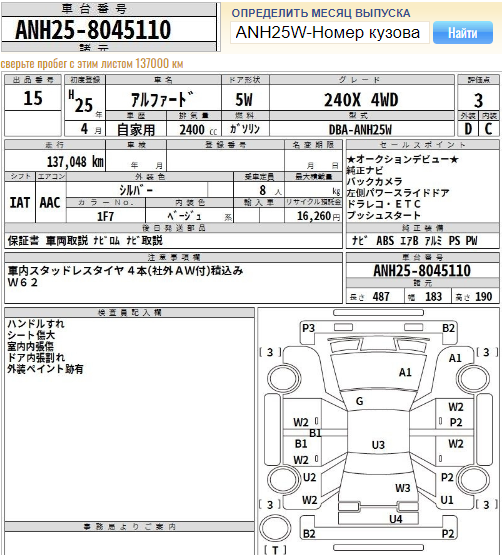Screen dimensions: 502x555
Task: Click the exterior grade "D"
Action: coord(468,129)
